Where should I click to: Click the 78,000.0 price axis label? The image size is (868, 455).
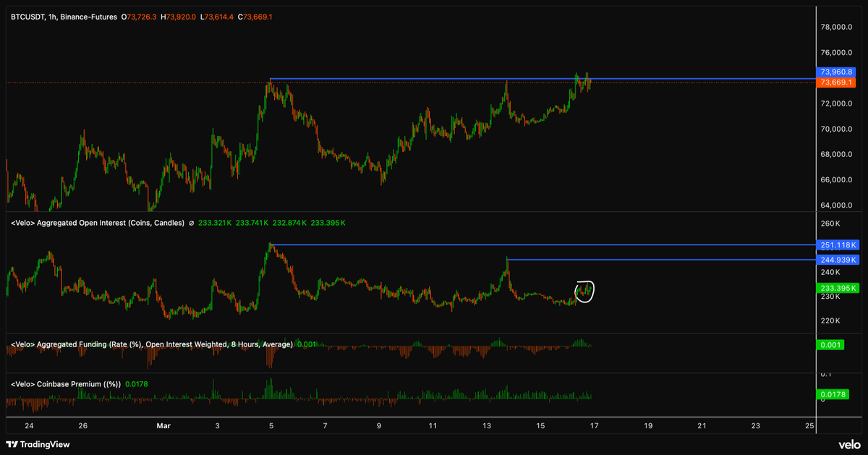coord(836,27)
